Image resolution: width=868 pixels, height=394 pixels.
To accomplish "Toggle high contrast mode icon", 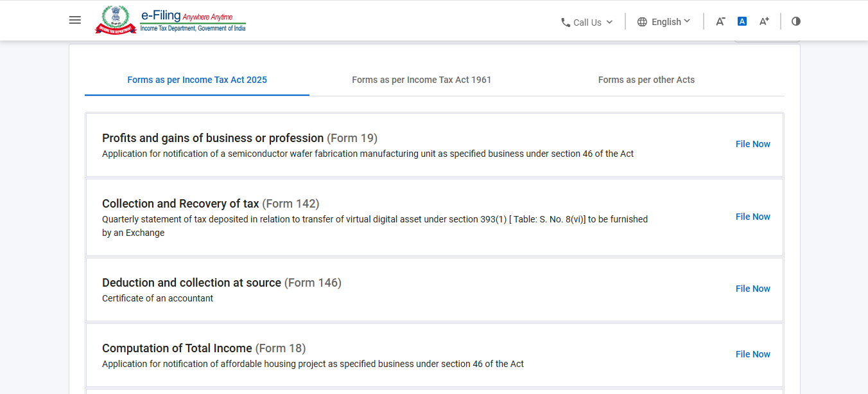I will pos(796,21).
